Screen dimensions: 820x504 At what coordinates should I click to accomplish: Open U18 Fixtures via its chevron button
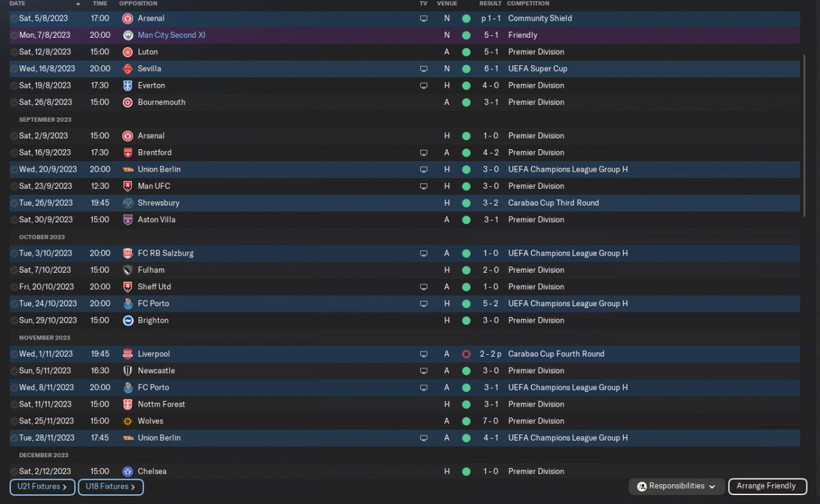point(110,487)
